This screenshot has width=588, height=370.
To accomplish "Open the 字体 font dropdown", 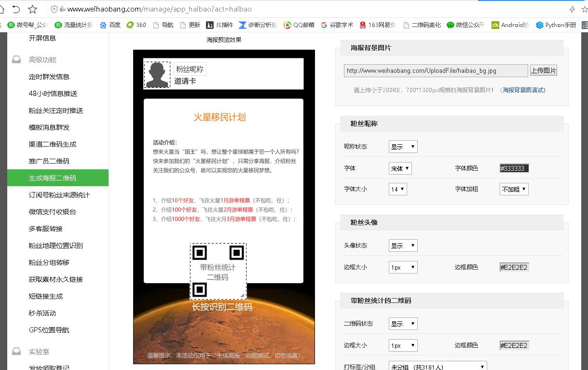I will point(400,168).
